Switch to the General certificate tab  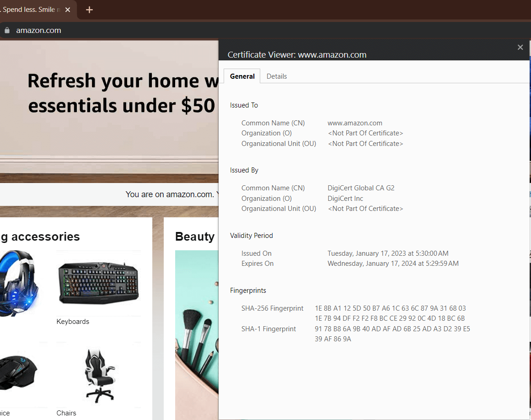coord(242,76)
